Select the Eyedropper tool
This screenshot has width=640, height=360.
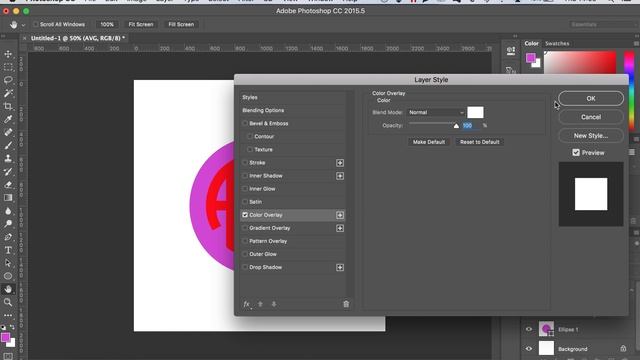[8, 119]
